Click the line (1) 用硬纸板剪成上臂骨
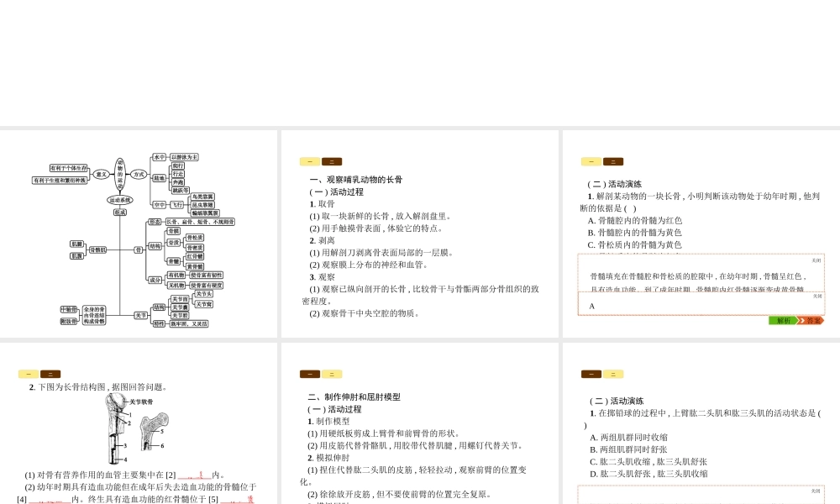Image resolution: width=840 pixels, height=504 pixels. coord(384,433)
